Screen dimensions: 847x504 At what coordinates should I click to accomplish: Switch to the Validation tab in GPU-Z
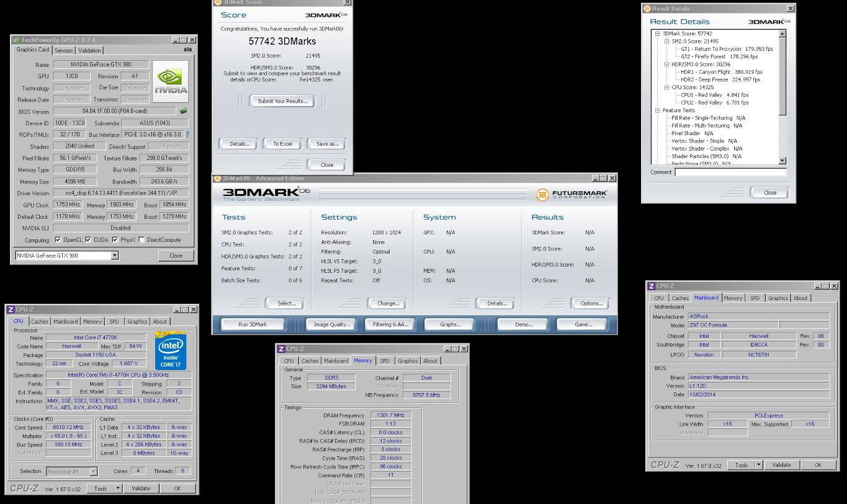pyautogui.click(x=89, y=51)
